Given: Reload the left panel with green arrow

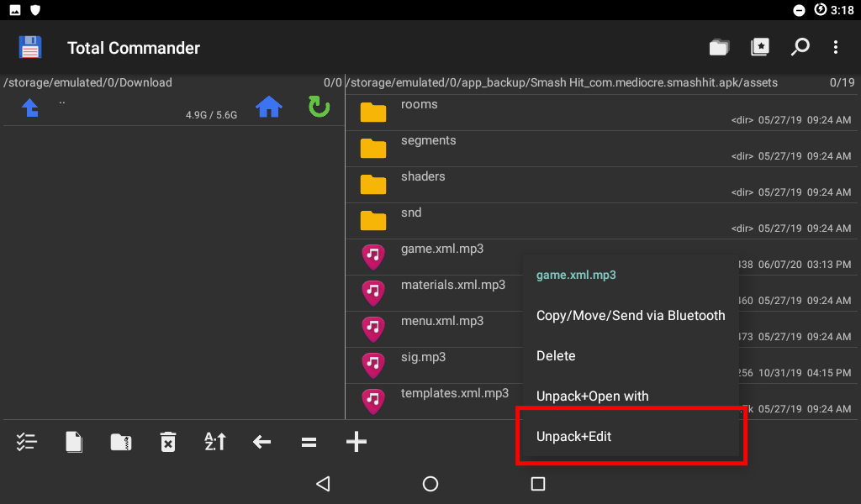Looking at the screenshot, I should point(319,107).
